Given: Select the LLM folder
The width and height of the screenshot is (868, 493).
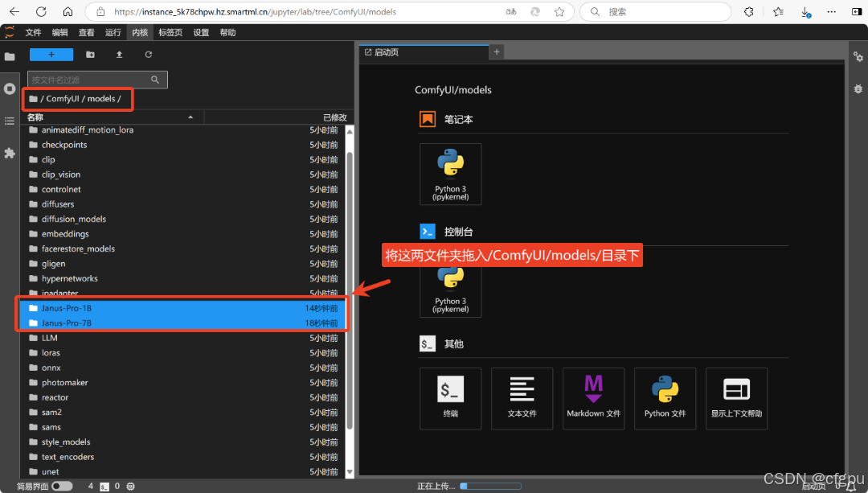Looking at the screenshot, I should [182, 338].
